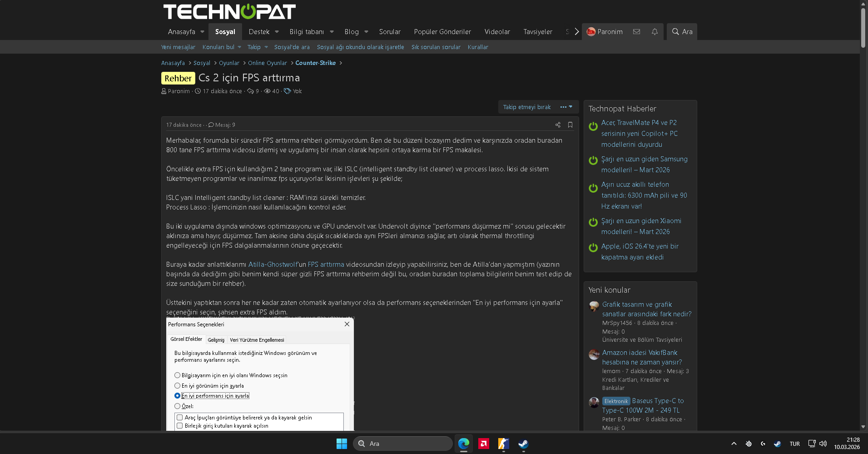Open the Windows Start menu
This screenshot has height=454, width=868.
(x=342, y=444)
